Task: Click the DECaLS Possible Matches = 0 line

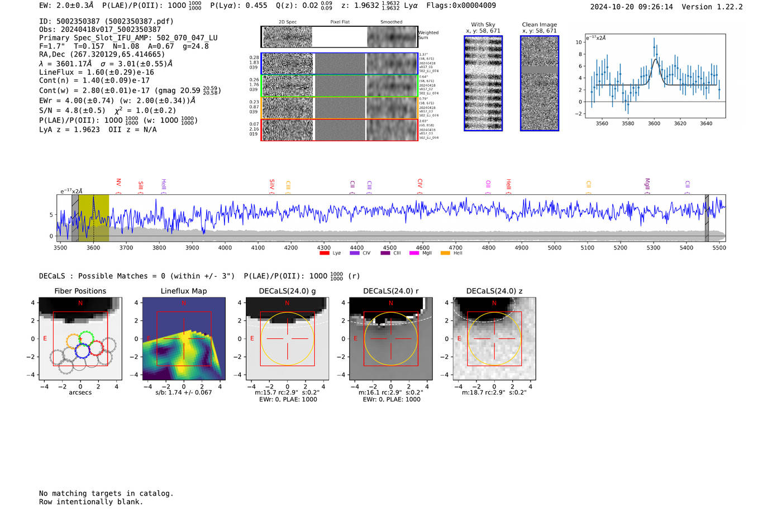Action: pos(137,276)
